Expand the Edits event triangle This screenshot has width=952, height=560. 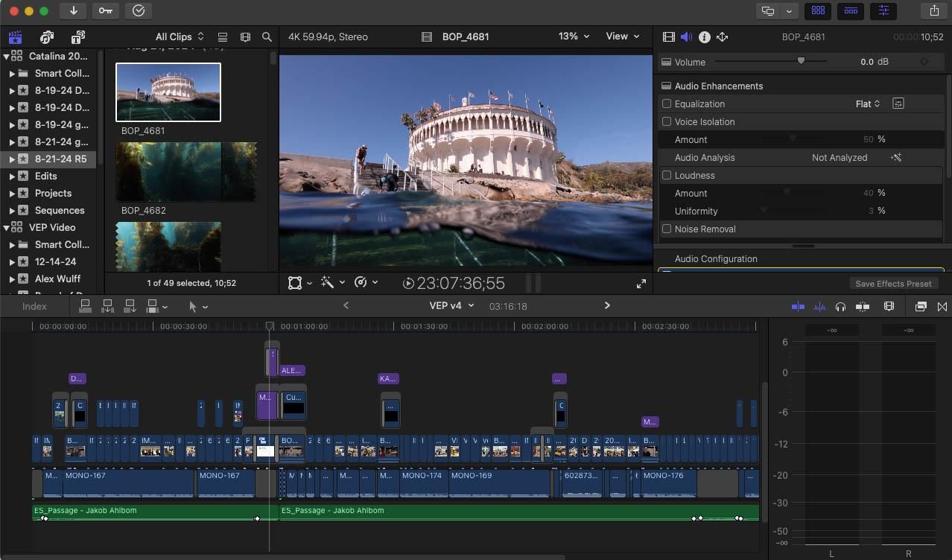(13, 176)
